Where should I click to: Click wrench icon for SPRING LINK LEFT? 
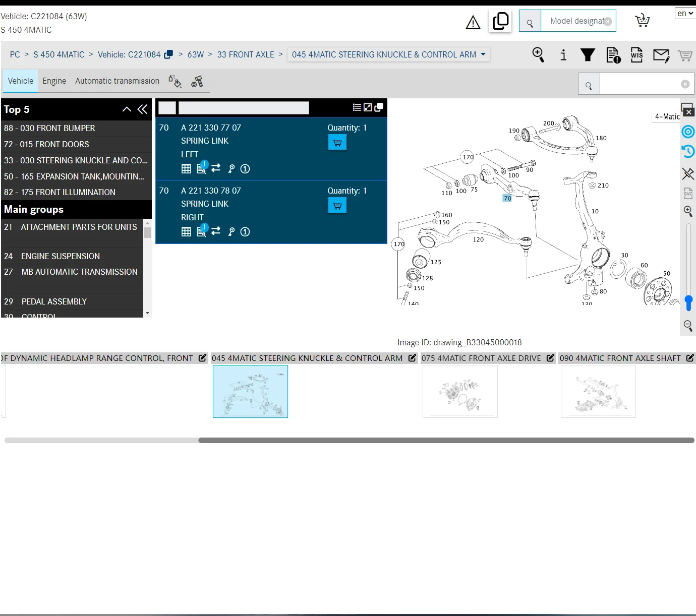[231, 169]
